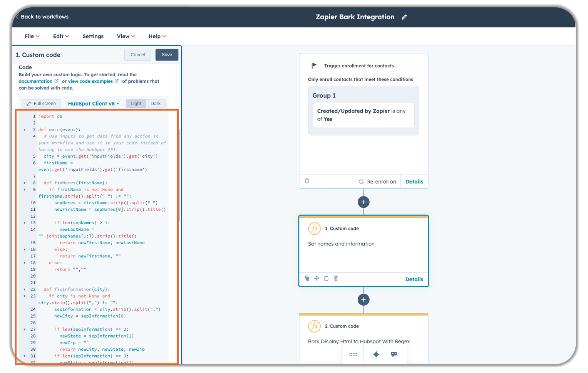Click the flag icon in the trigger enrollment card
This screenshot has width=588, height=373.
314,66
